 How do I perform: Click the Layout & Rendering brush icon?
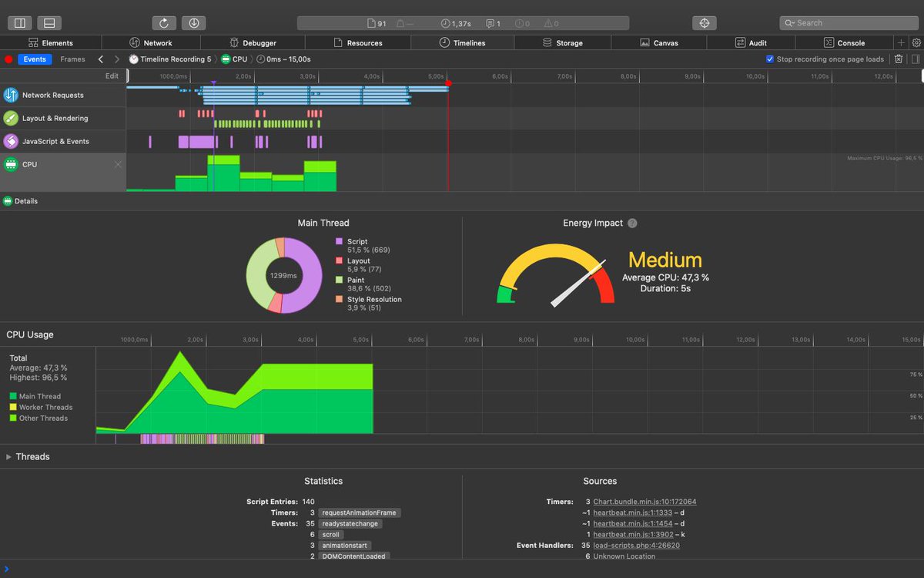click(11, 119)
